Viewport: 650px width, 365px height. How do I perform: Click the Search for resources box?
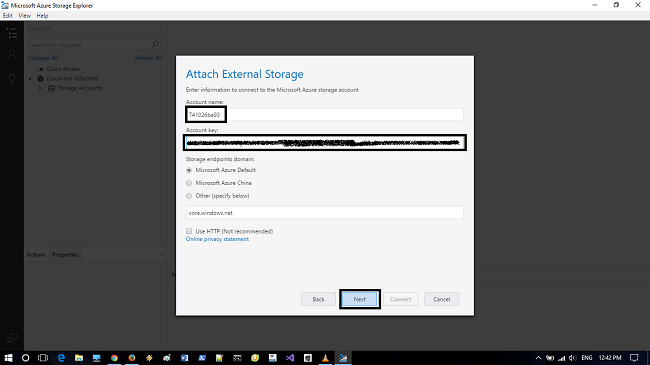pyautogui.click(x=95, y=44)
